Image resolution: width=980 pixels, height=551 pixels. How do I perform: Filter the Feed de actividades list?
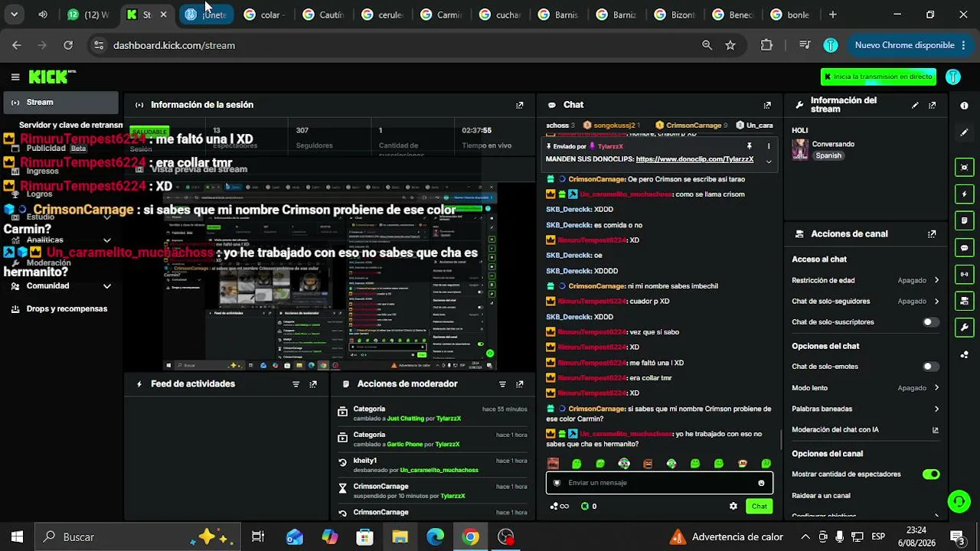296,384
